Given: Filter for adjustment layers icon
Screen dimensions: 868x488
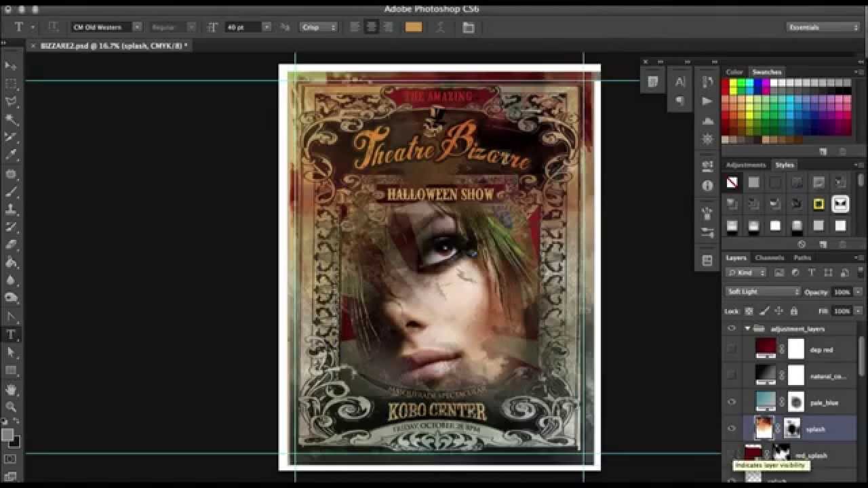Looking at the screenshot, I should (x=795, y=272).
